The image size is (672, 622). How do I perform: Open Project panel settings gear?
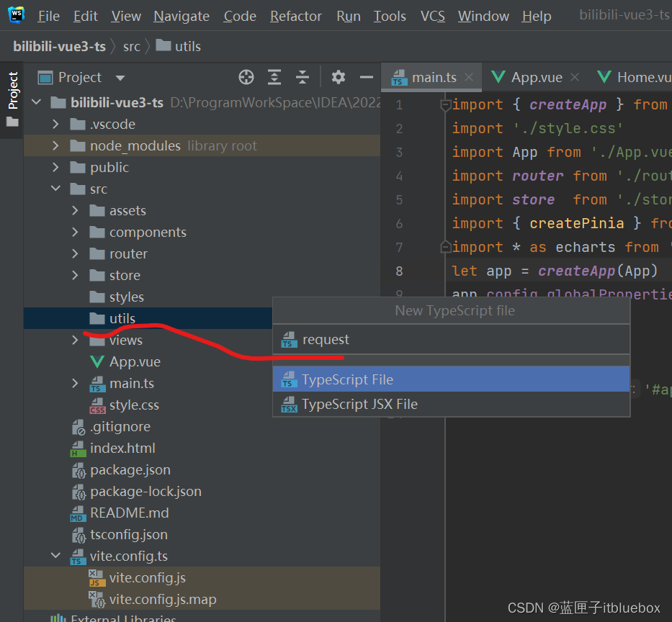[x=339, y=78]
